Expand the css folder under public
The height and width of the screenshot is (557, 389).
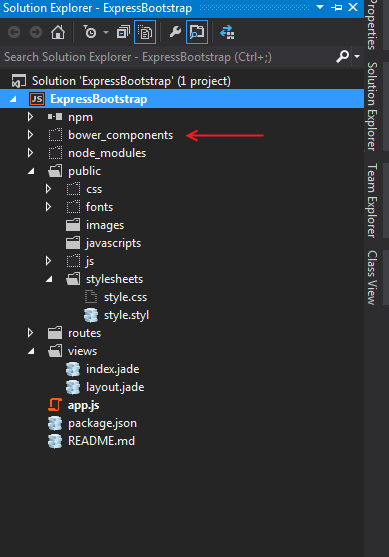(49, 189)
